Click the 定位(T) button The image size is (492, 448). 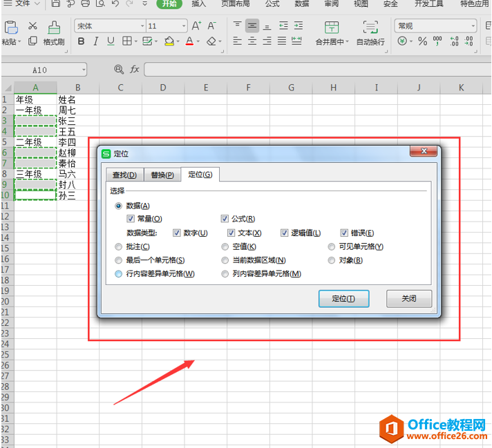click(343, 298)
